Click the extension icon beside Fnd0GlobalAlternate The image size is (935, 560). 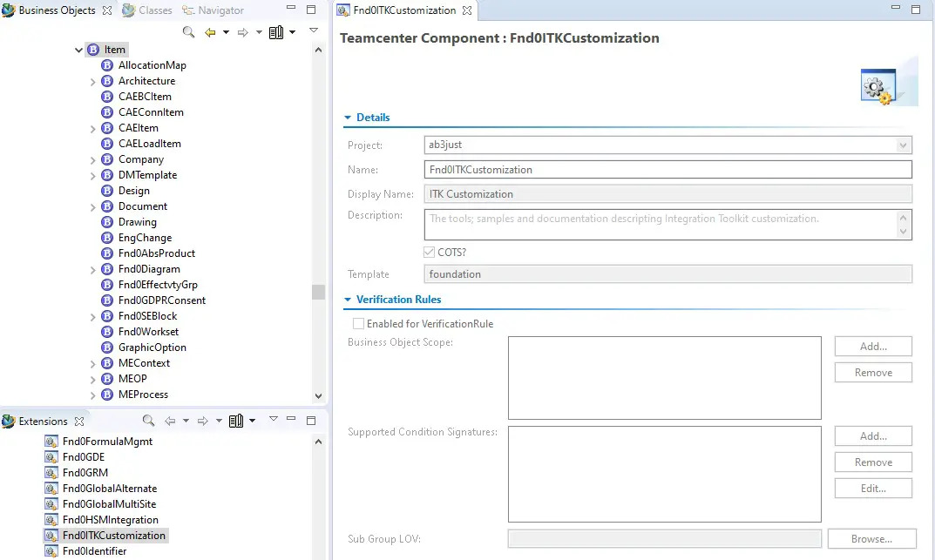pos(51,489)
